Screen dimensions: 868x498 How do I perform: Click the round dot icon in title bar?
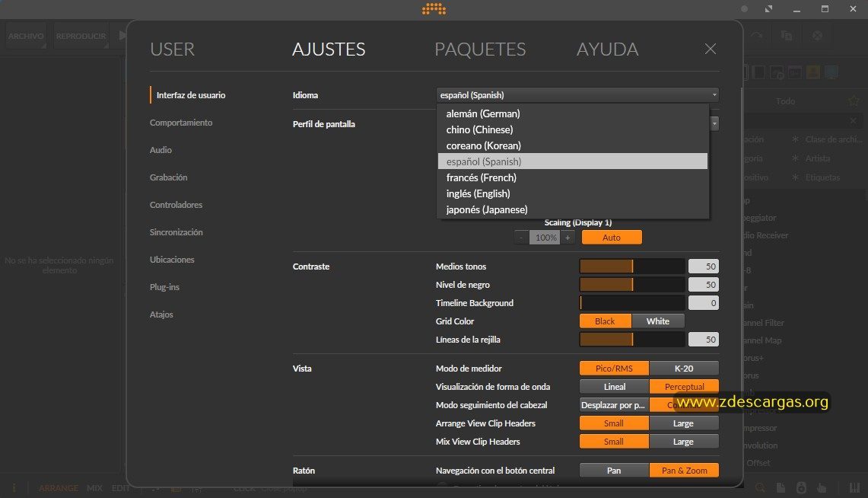click(x=745, y=9)
